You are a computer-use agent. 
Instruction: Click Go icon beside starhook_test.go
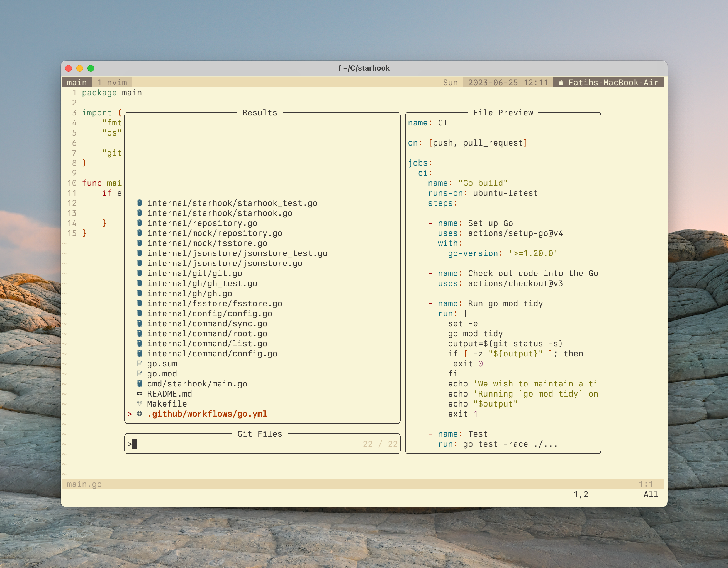point(140,203)
